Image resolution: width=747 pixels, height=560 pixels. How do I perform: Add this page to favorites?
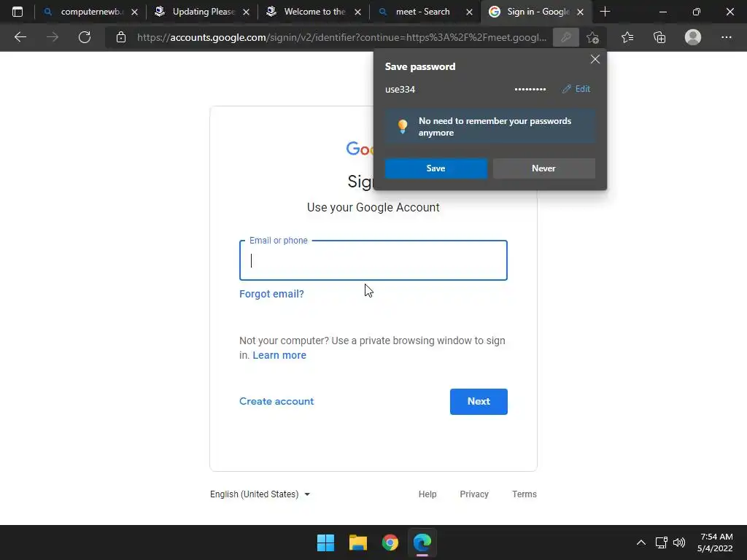592,37
